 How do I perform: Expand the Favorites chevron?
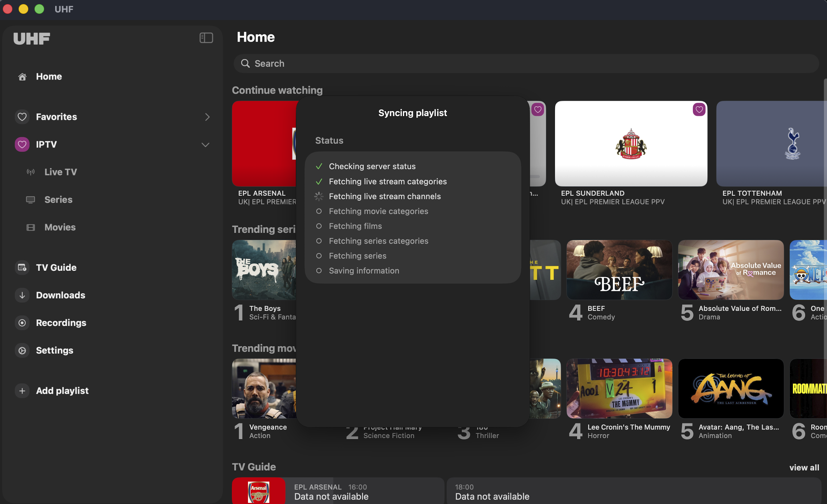tap(207, 117)
